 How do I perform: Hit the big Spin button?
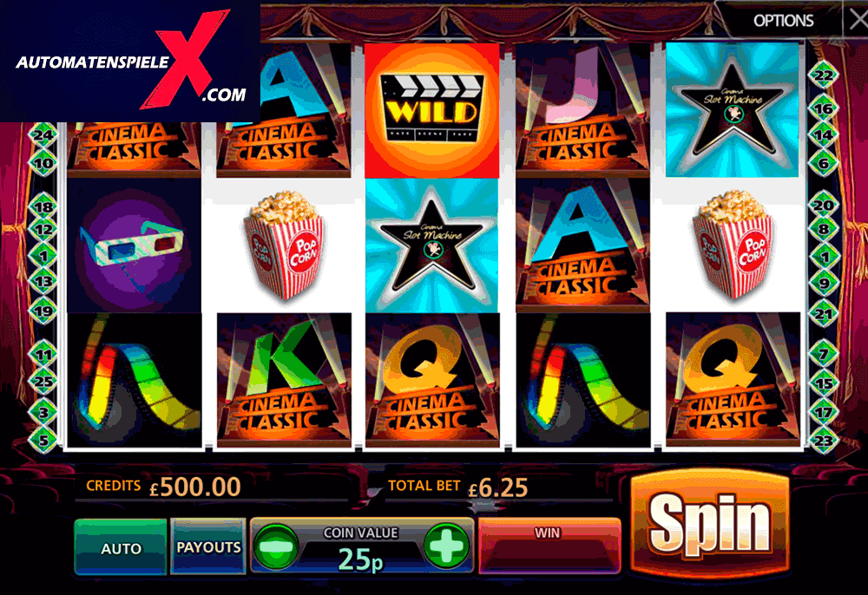[x=710, y=524]
